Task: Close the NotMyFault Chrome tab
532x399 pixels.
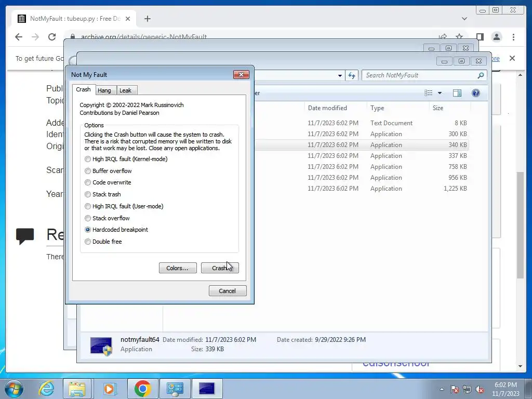Action: [x=128, y=19]
